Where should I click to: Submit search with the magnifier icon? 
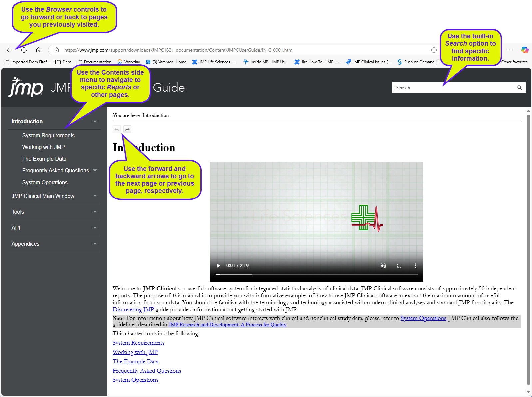(x=520, y=88)
